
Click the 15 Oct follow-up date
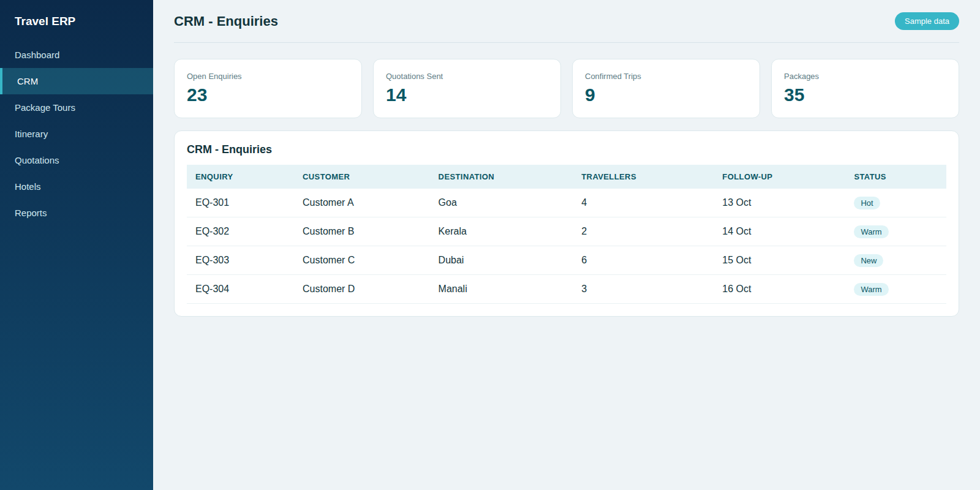(737, 260)
